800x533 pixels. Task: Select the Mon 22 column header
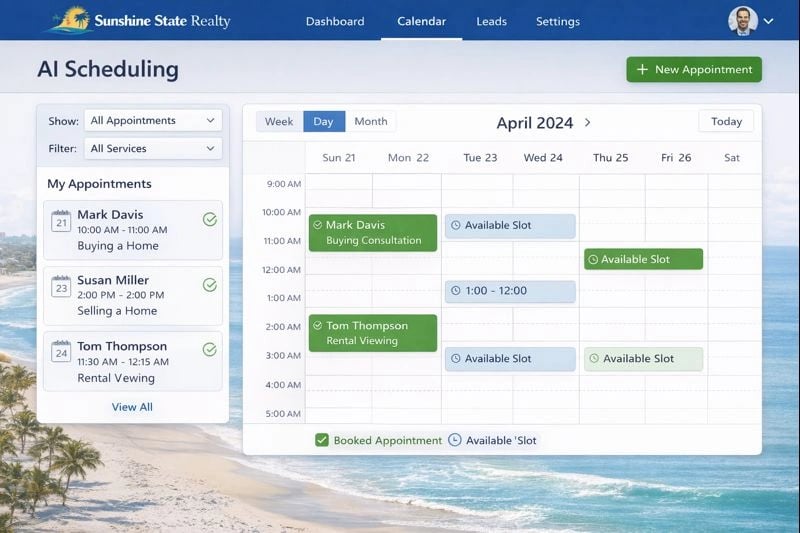tap(408, 158)
